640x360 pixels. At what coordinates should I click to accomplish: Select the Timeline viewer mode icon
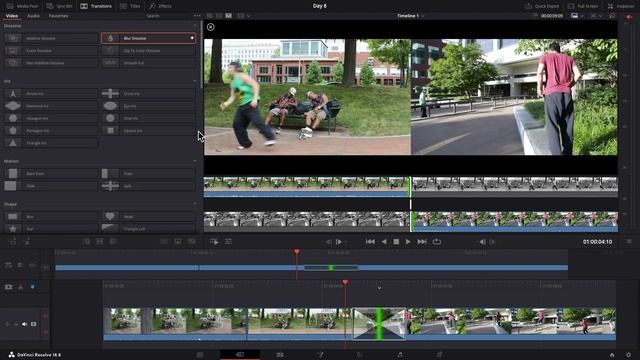point(229,16)
